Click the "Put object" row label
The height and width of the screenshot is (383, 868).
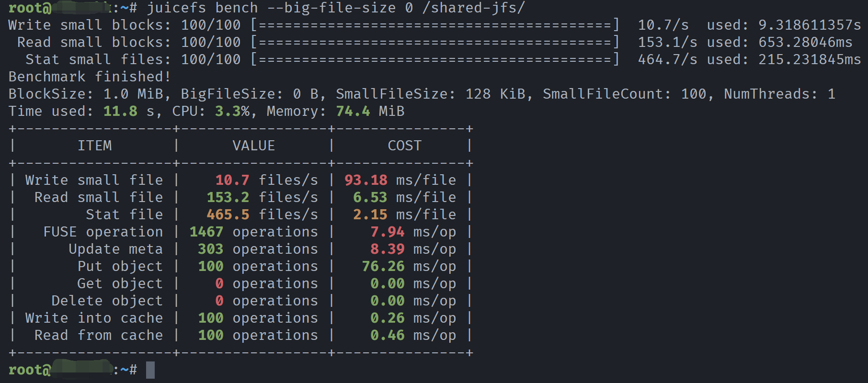click(x=120, y=267)
